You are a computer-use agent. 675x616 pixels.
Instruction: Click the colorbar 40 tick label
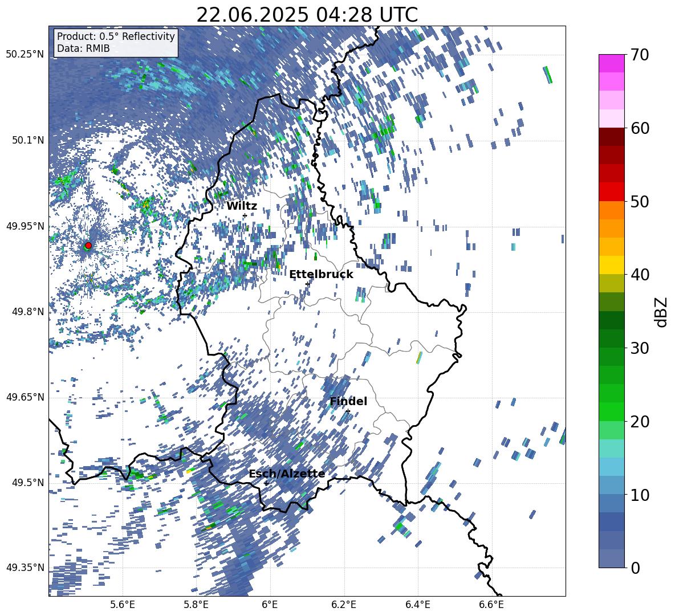tap(640, 275)
